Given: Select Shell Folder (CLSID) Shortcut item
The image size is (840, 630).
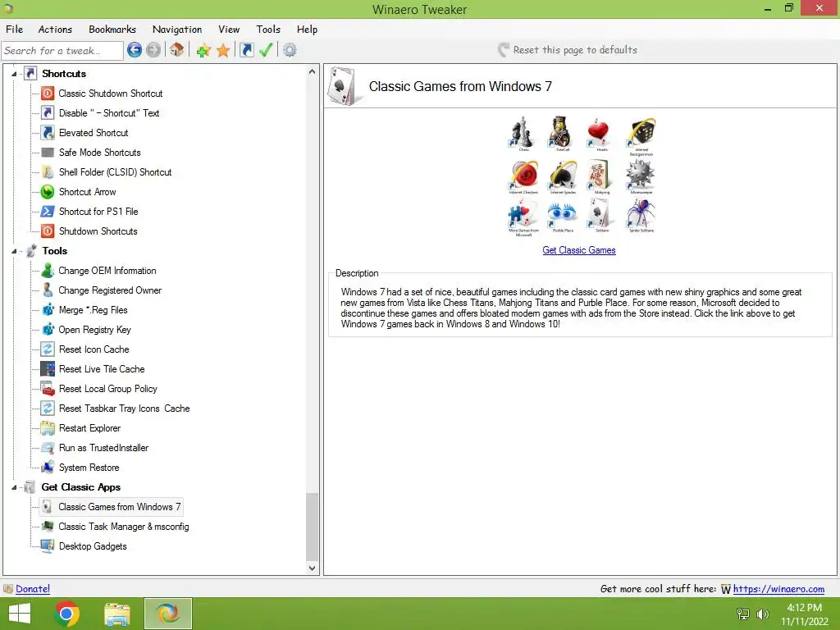Looking at the screenshot, I should click(x=115, y=172).
